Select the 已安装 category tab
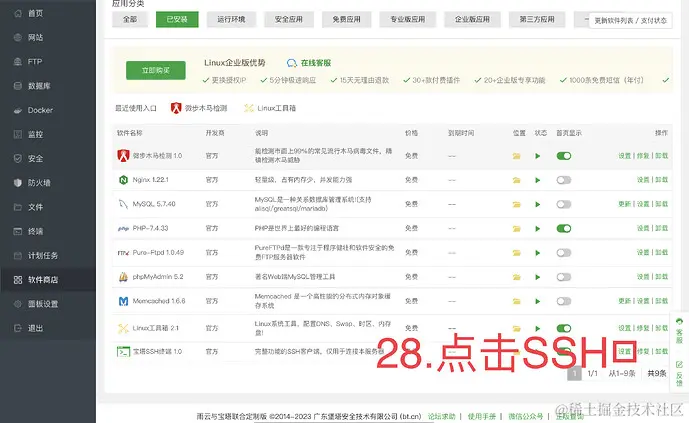The height and width of the screenshot is (423, 689). tap(177, 19)
